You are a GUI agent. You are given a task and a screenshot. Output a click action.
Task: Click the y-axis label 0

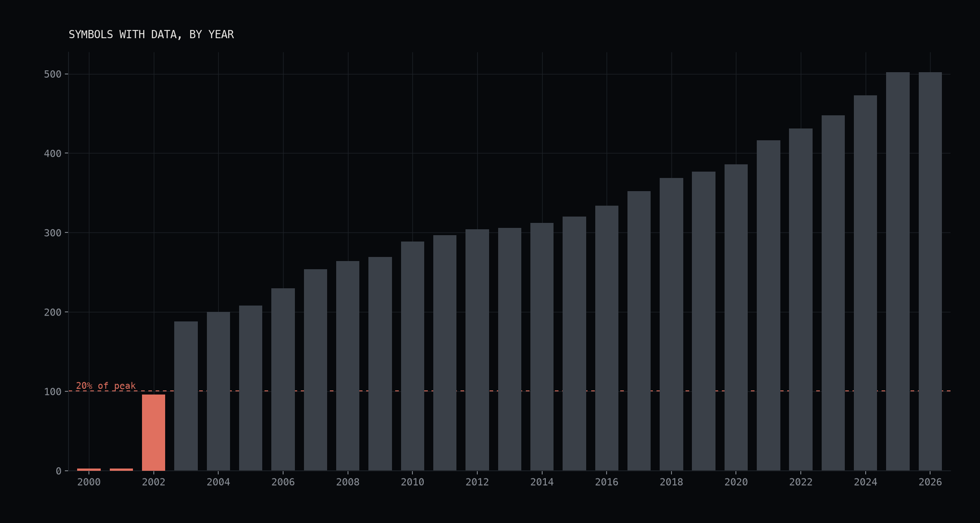tap(59, 471)
